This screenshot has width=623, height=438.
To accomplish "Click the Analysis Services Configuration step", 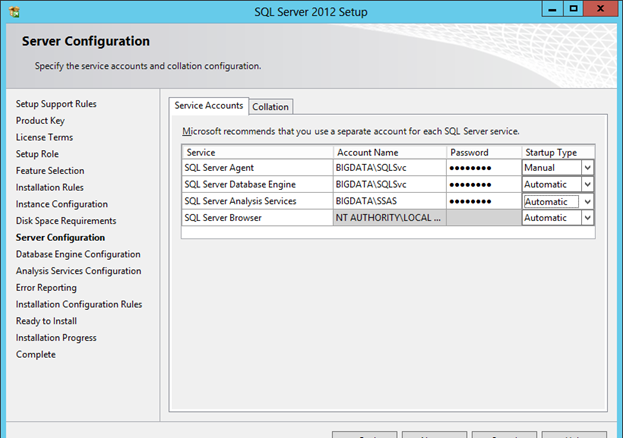I will click(79, 271).
